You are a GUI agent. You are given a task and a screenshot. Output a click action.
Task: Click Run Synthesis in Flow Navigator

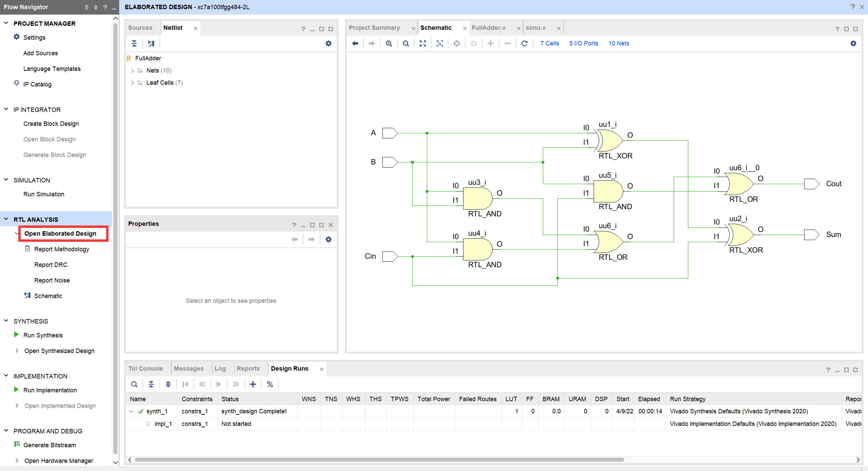43,335
